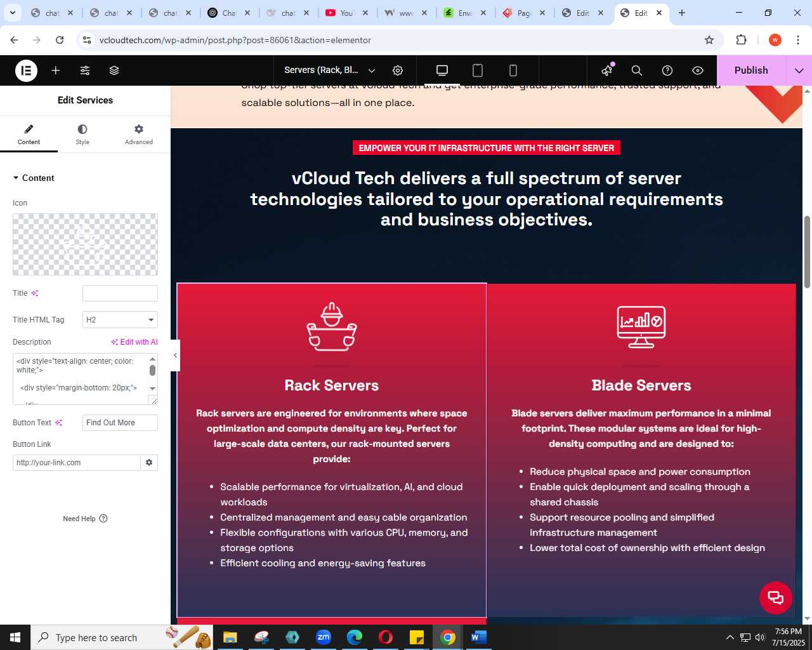
Task: Open a new browser tab
Action: pos(682,13)
